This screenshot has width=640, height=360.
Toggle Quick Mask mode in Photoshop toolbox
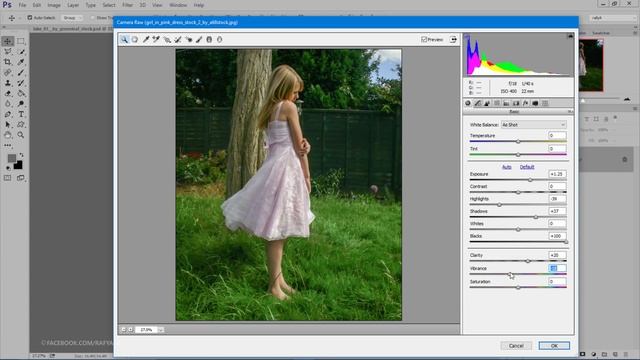tap(8, 178)
